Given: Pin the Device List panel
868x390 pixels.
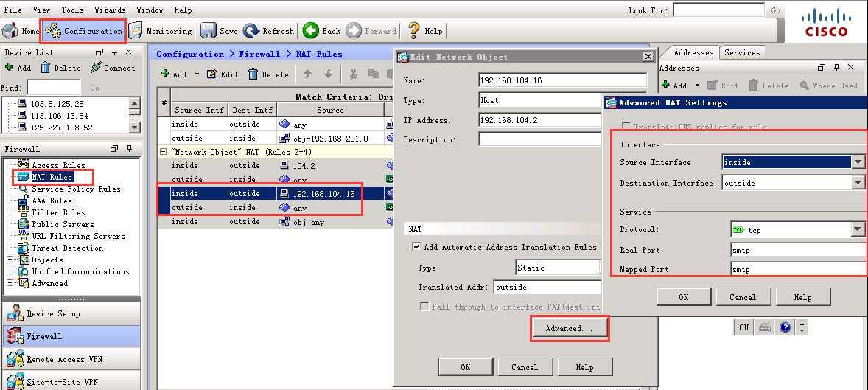Looking at the screenshot, I should 115,52.
